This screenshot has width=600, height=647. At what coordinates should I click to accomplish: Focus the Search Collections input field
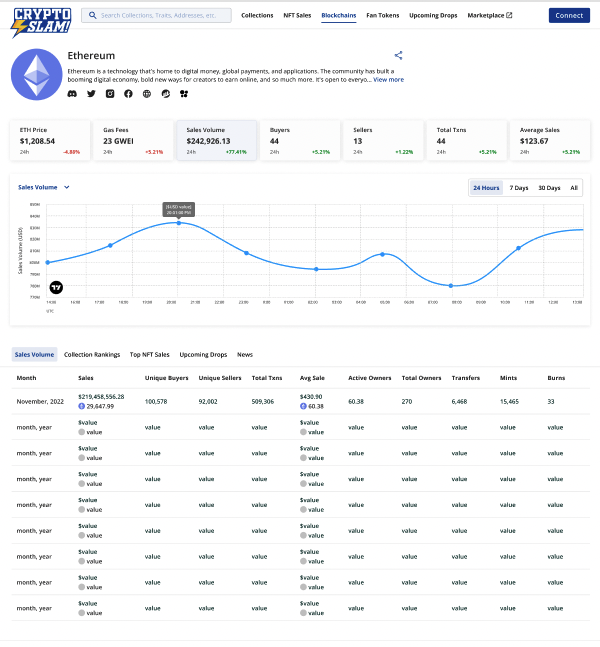[x=156, y=15]
